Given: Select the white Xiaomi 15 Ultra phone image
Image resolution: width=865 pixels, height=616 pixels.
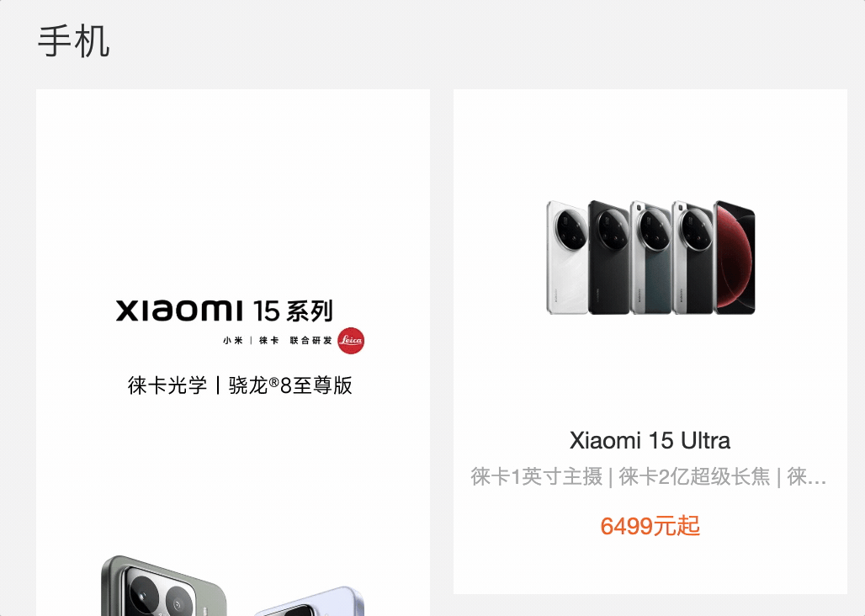Looking at the screenshot, I should pos(567,258).
